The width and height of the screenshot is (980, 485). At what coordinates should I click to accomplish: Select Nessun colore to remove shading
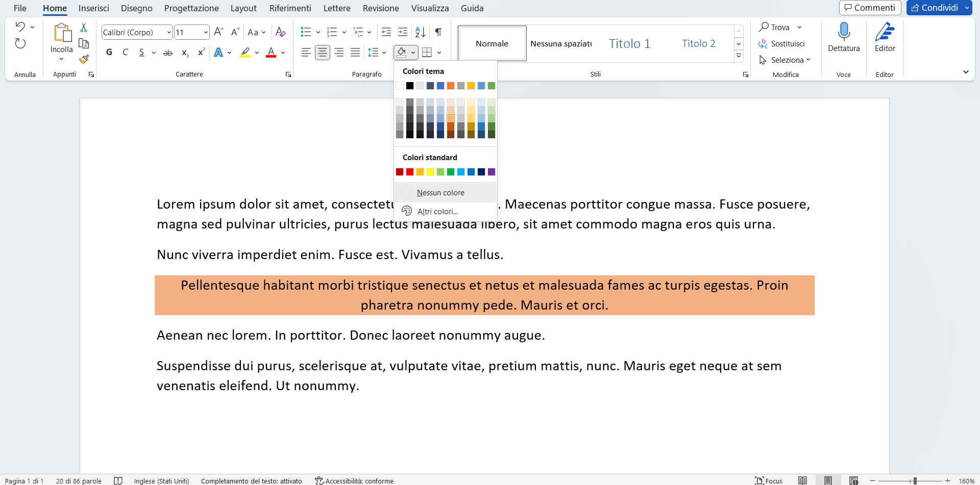tap(440, 192)
